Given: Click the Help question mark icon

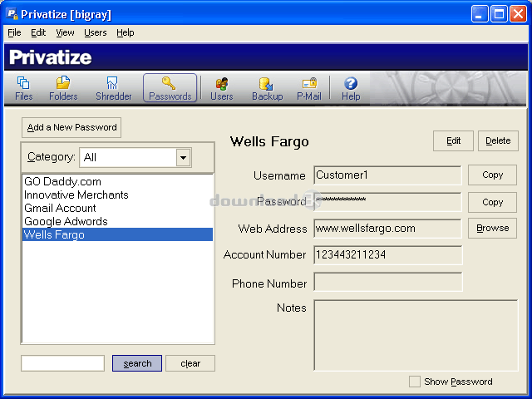Looking at the screenshot, I should (351, 88).
